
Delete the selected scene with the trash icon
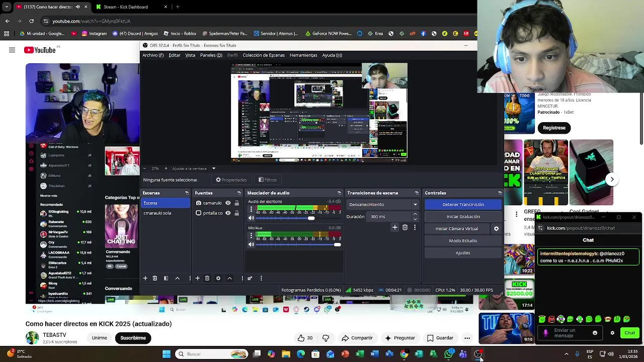click(x=155, y=278)
